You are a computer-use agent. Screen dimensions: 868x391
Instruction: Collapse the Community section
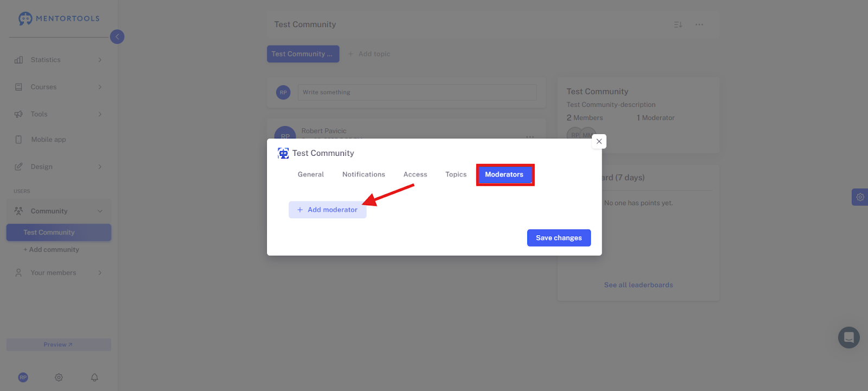tap(59, 211)
